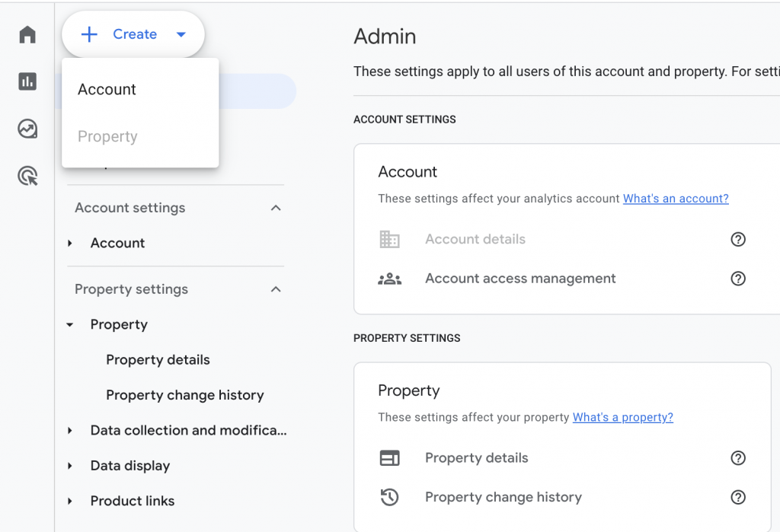Click the Property card title
The image size is (780, 532).
(x=409, y=390)
